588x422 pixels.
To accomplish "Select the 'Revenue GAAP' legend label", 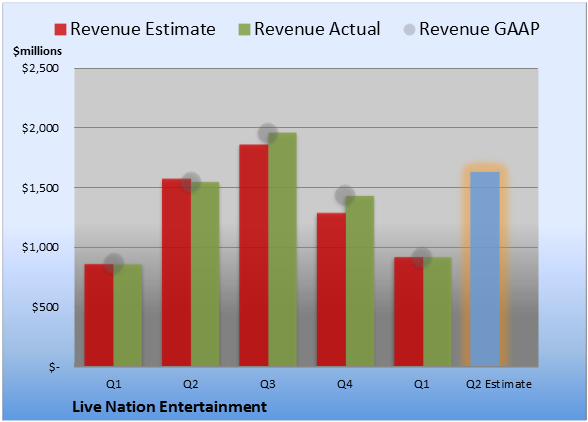I will [x=479, y=29].
